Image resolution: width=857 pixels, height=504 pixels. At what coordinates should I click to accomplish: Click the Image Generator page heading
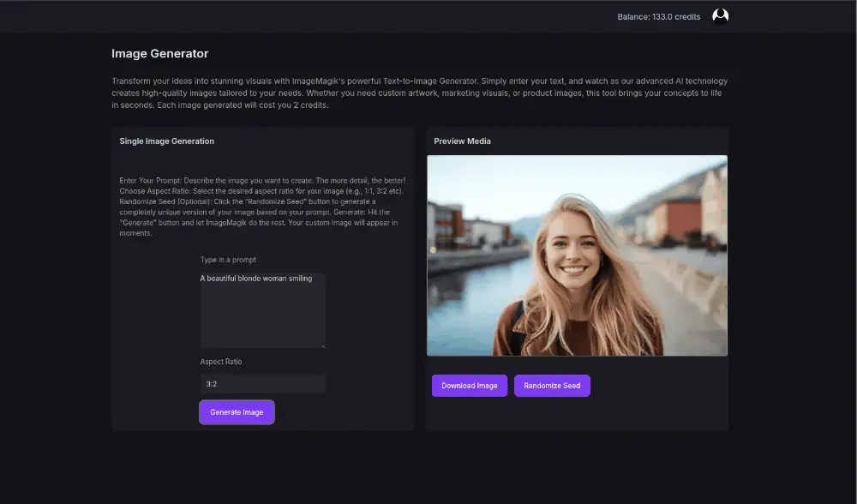(159, 54)
